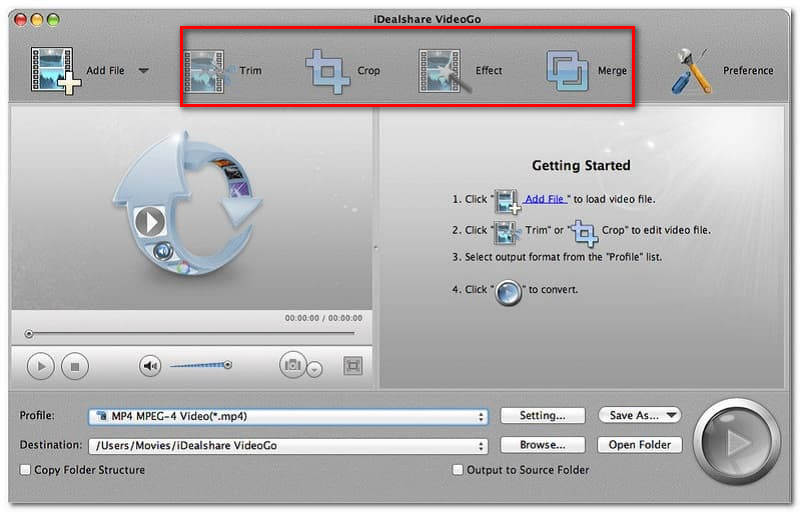Click the Getting Started heading
Image resolution: width=800 pixels, height=512 pixels.
(x=581, y=165)
